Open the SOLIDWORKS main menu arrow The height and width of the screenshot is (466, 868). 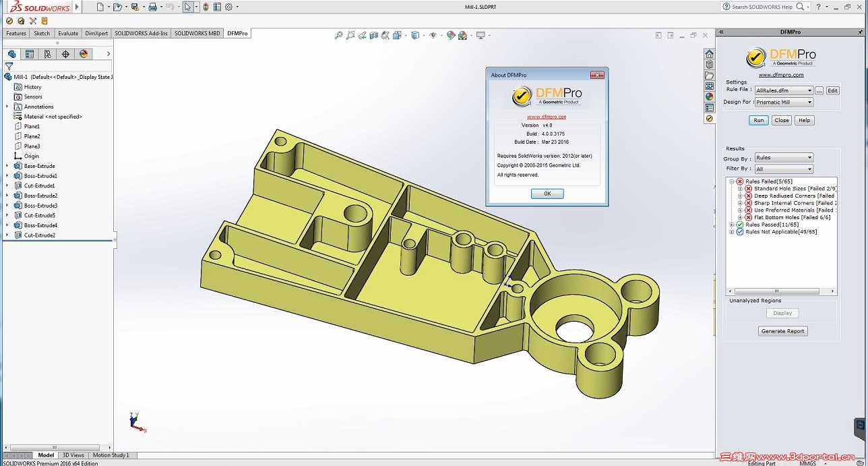click(x=77, y=7)
